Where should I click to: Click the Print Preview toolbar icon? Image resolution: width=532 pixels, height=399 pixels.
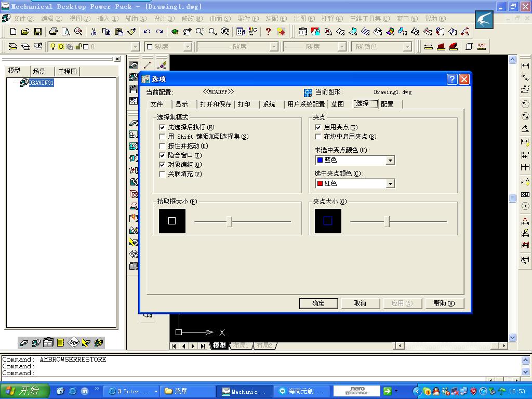click(66, 32)
